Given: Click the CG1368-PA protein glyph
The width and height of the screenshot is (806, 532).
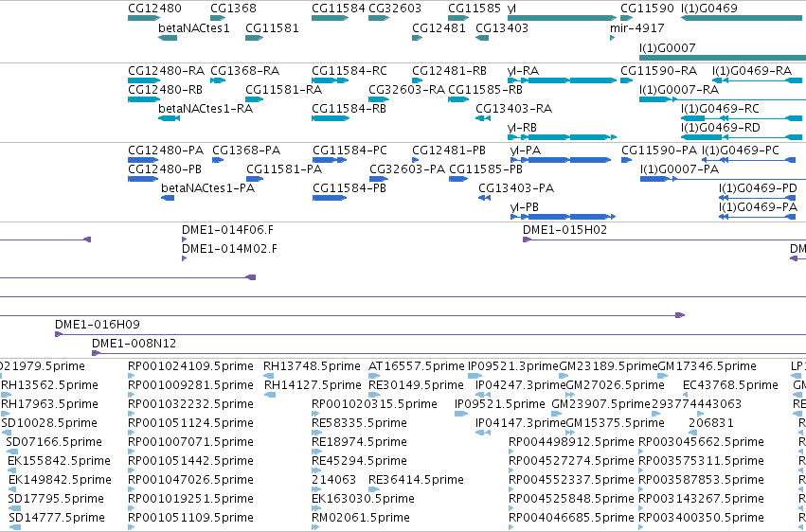Looking at the screenshot, I should [x=218, y=160].
